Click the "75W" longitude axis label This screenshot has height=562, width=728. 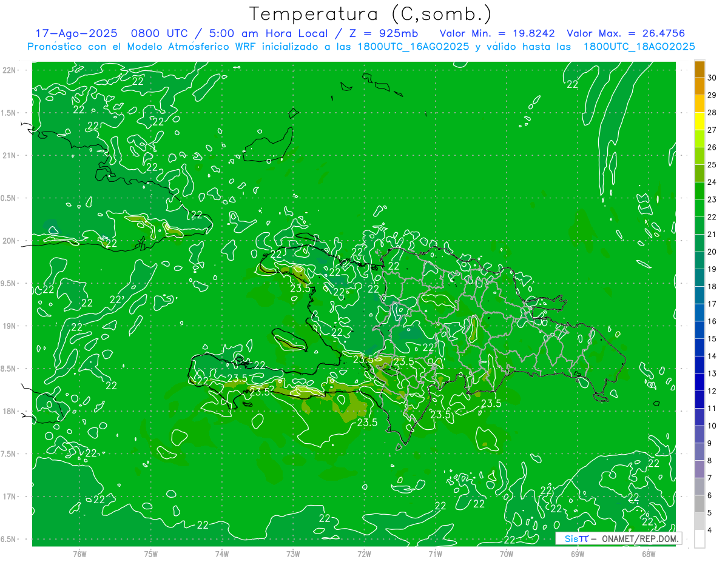click(150, 554)
